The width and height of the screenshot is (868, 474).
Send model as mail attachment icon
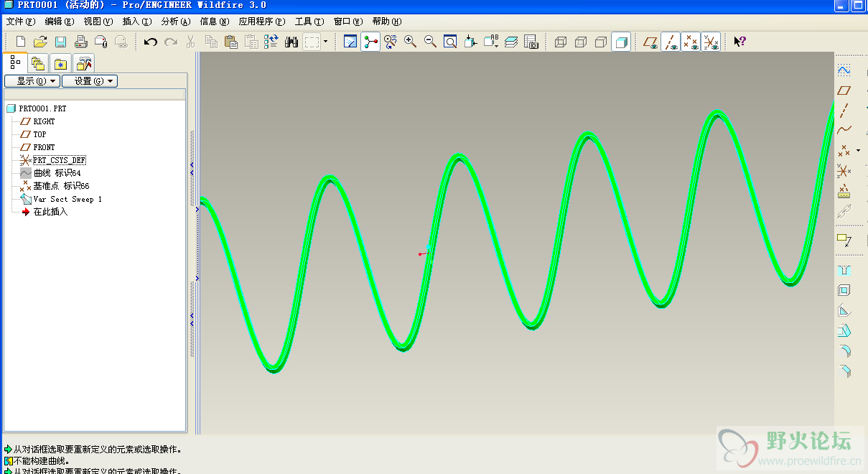tap(101, 42)
